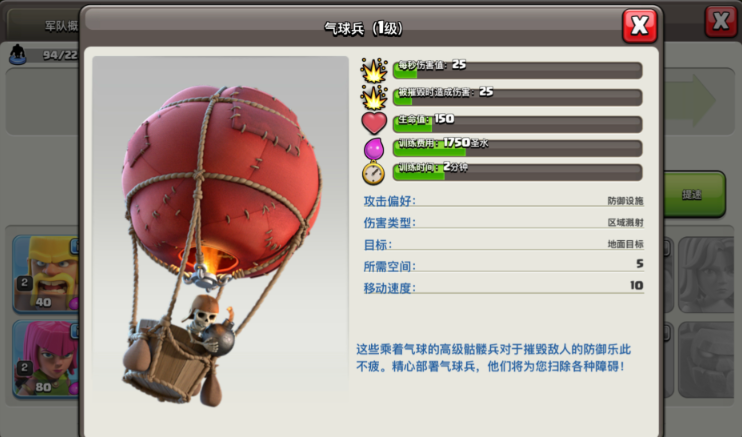Click the red balloon troop illustration

point(221,244)
